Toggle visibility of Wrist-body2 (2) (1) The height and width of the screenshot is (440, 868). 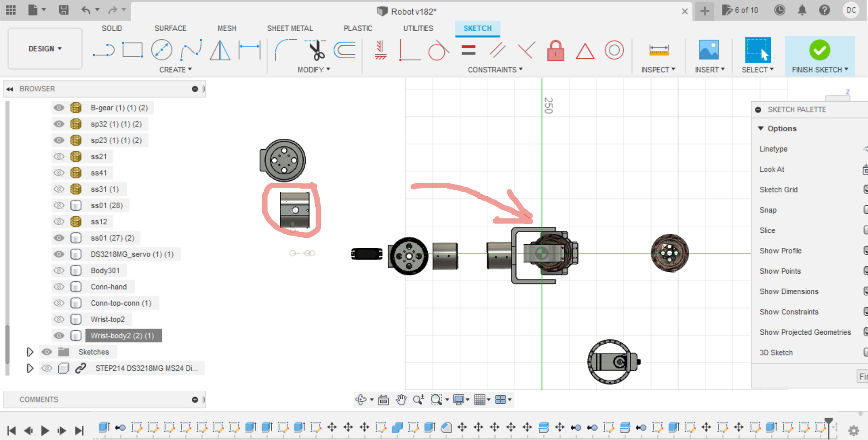pyautogui.click(x=59, y=336)
